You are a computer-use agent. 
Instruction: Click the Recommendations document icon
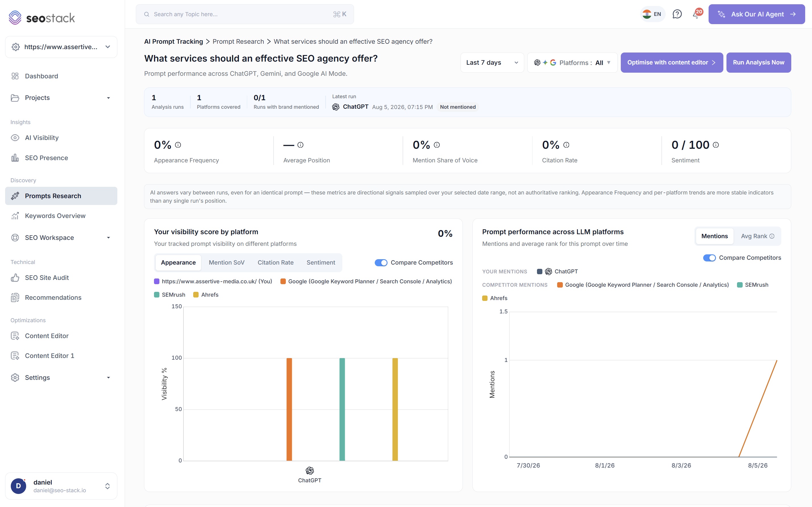point(15,298)
